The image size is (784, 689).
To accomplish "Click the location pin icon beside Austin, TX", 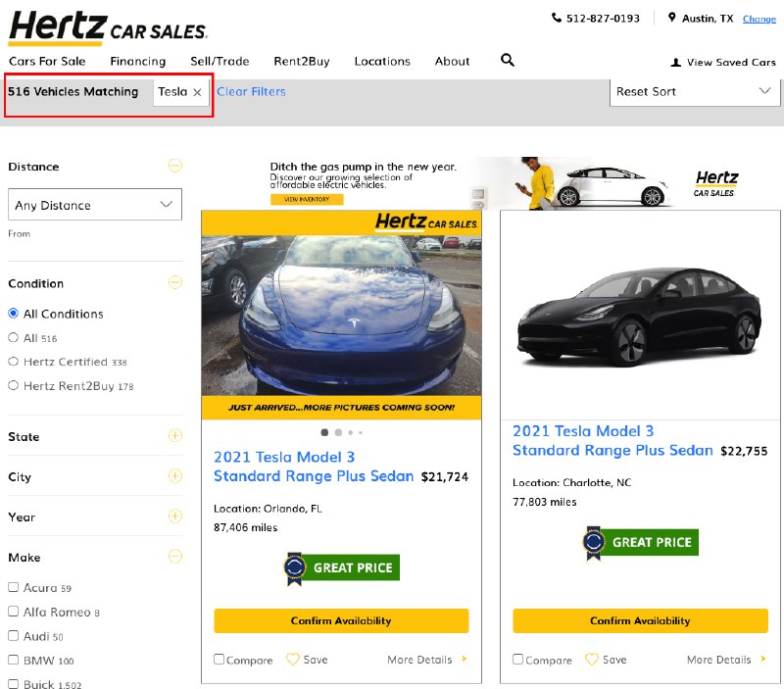I will tap(672, 18).
